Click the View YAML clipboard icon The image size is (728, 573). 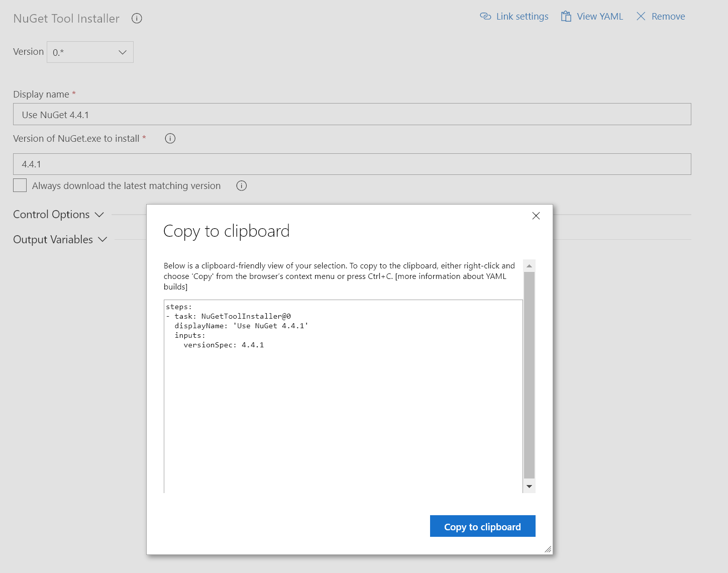(x=566, y=17)
